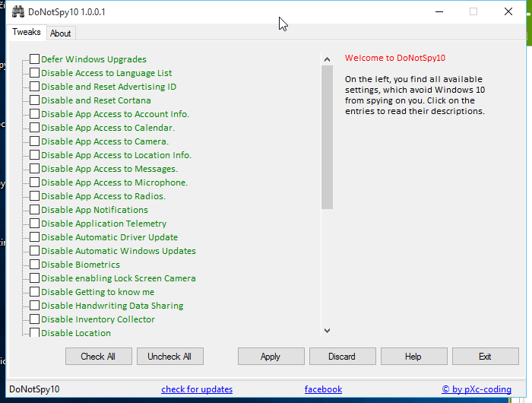This screenshot has width=532, height=403.
Task: Check the Disable Biometrics box
Action: point(35,265)
